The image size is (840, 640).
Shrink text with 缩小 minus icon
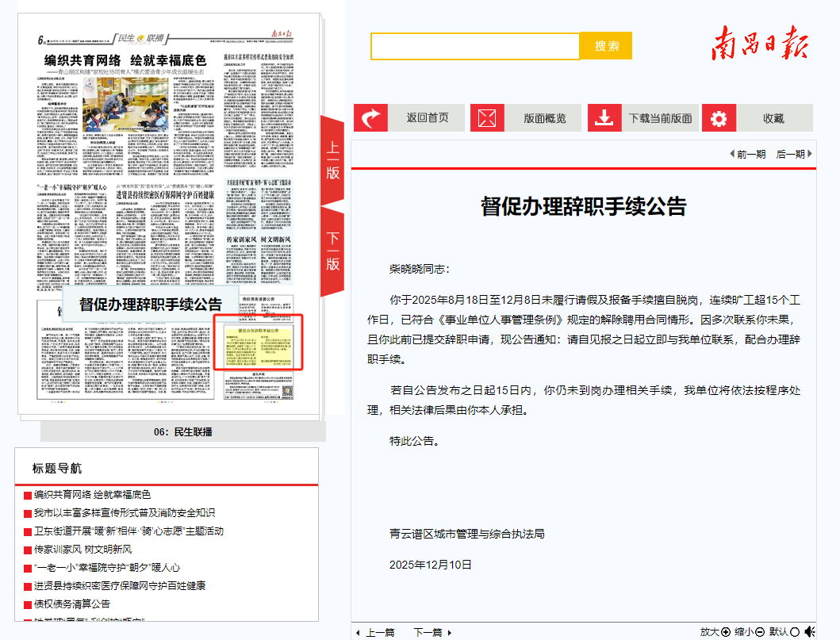[x=759, y=632]
